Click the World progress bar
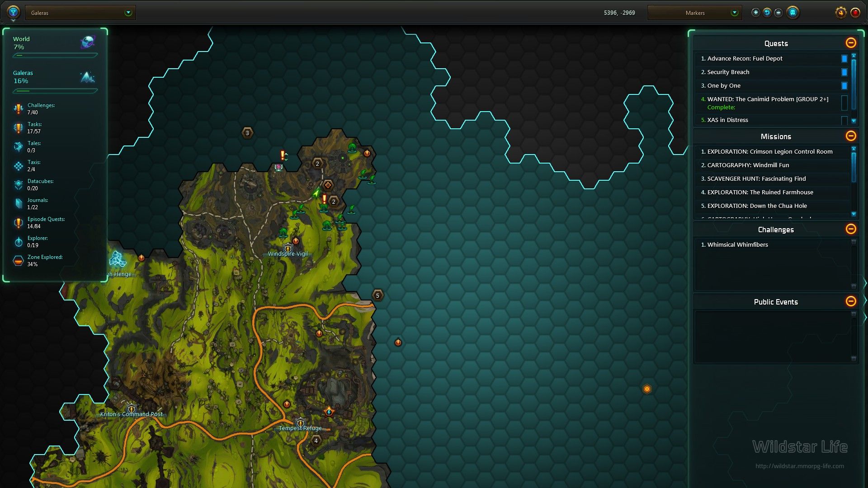Viewport: 868px width, 488px height. click(55, 56)
